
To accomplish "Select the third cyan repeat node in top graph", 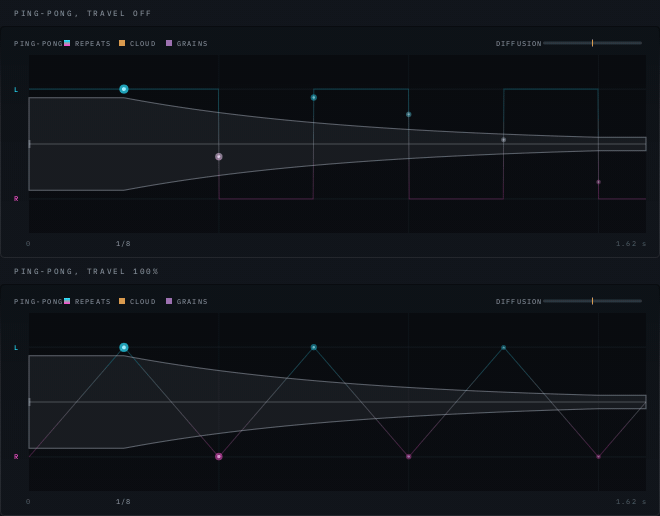I will coord(408,114).
